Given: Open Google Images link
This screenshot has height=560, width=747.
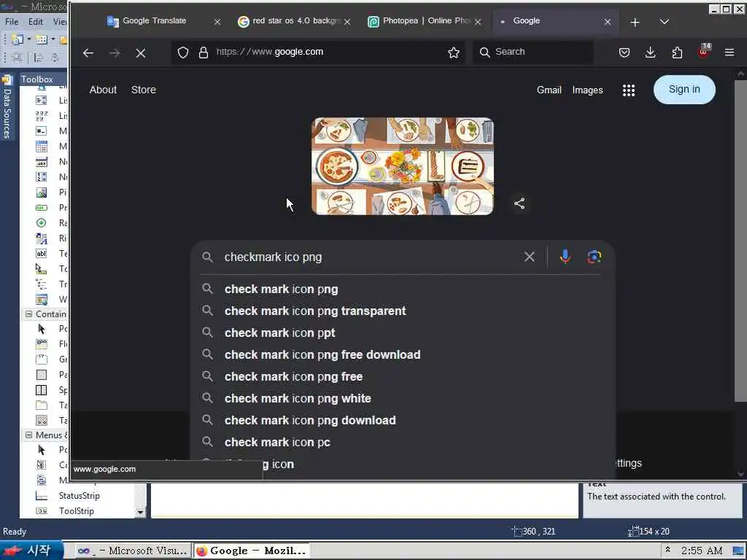Looking at the screenshot, I should (x=587, y=90).
